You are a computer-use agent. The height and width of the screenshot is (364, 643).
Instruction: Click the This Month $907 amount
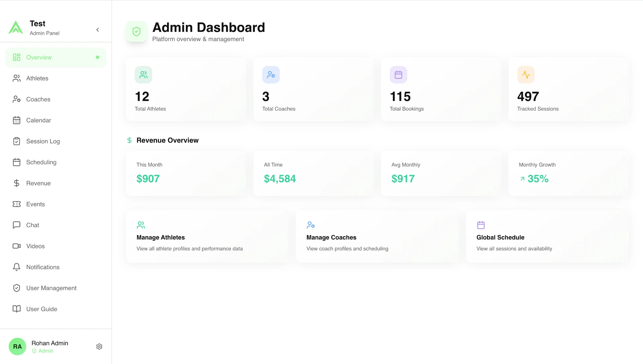[x=148, y=179]
